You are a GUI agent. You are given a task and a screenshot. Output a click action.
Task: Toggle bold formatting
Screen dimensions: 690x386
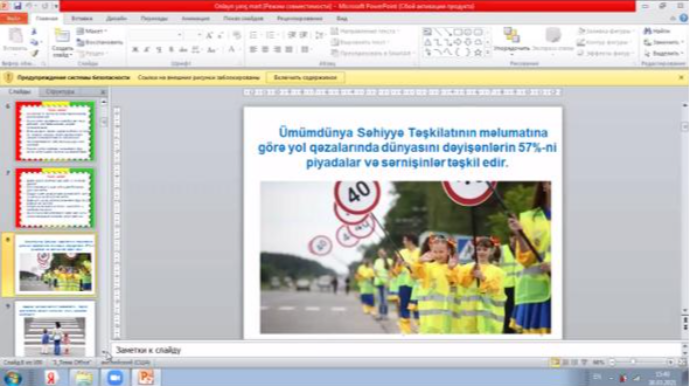135,50
